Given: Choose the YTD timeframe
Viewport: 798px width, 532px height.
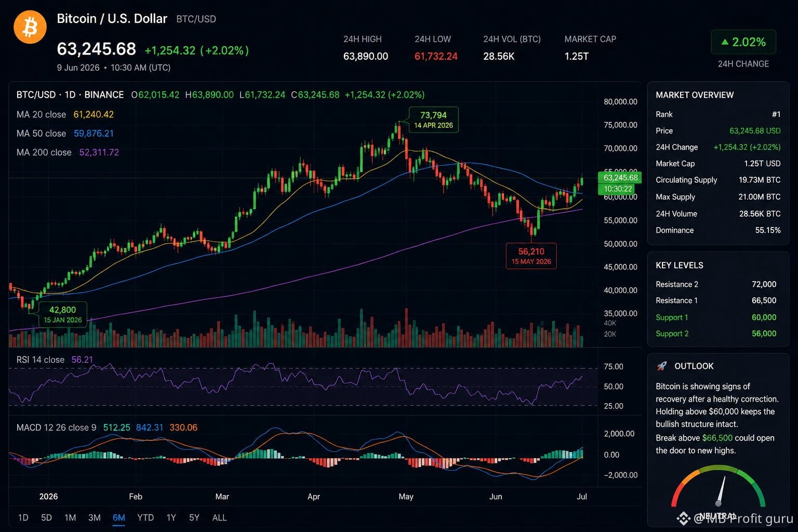Looking at the screenshot, I should tap(145, 517).
